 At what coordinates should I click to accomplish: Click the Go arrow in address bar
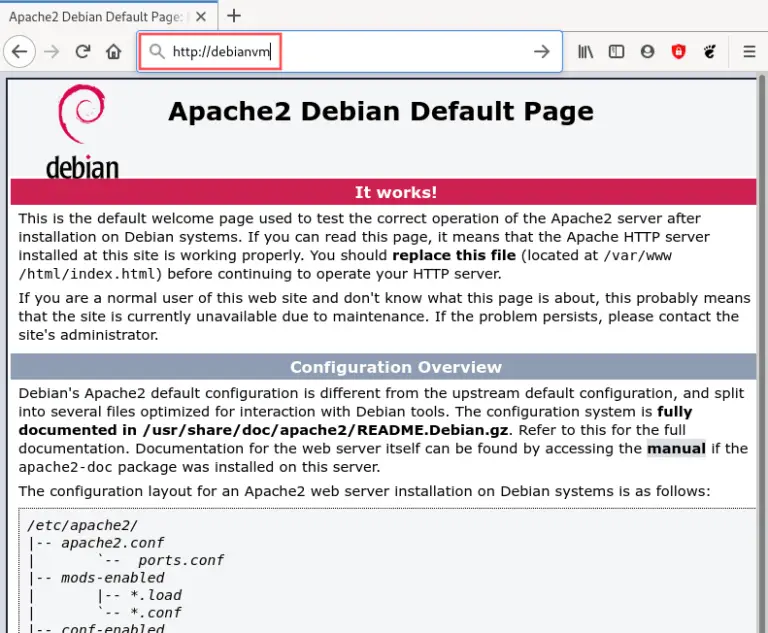pos(541,52)
